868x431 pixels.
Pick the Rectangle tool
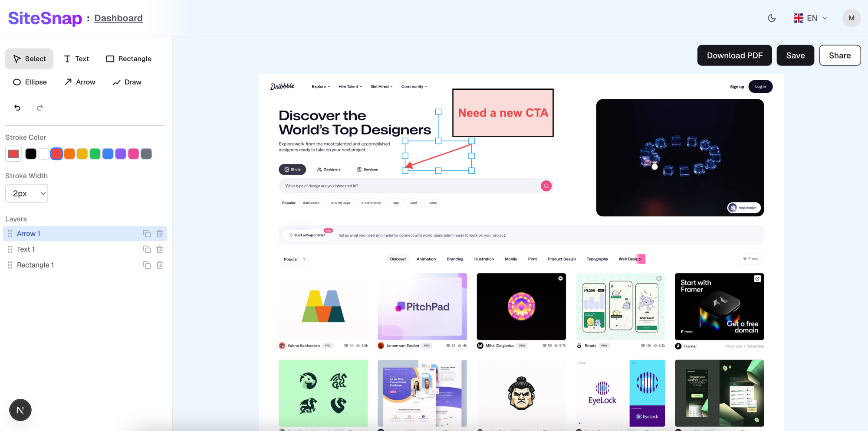click(129, 59)
